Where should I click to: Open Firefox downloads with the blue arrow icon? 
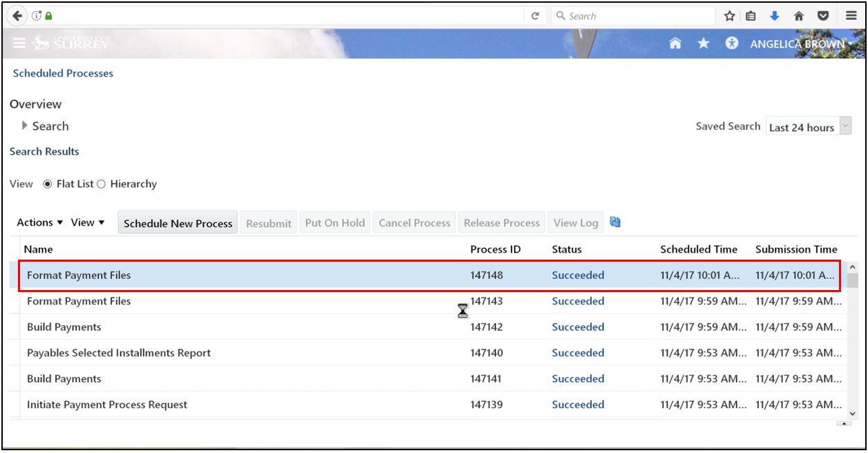click(x=775, y=15)
